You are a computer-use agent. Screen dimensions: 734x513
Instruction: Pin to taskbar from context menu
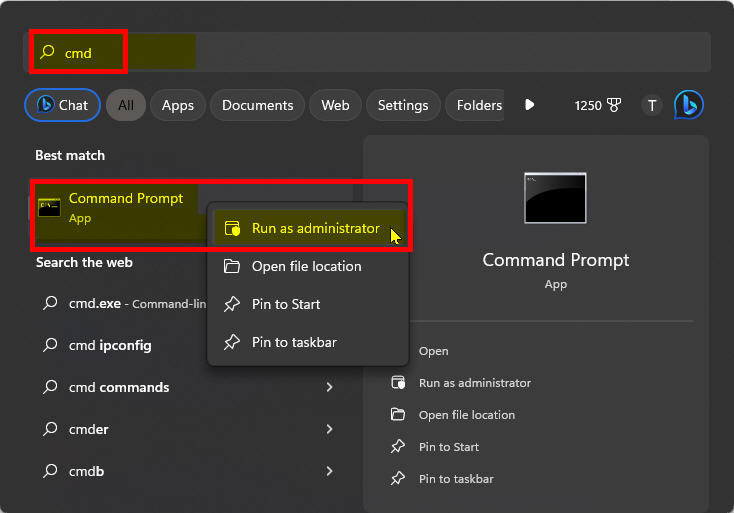pyautogui.click(x=294, y=342)
